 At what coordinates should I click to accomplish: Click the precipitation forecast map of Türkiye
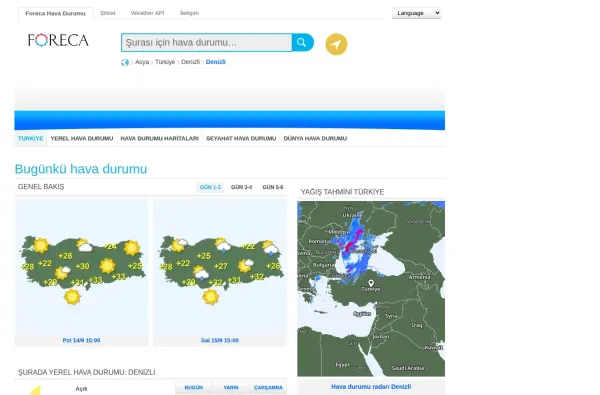pyautogui.click(x=371, y=289)
